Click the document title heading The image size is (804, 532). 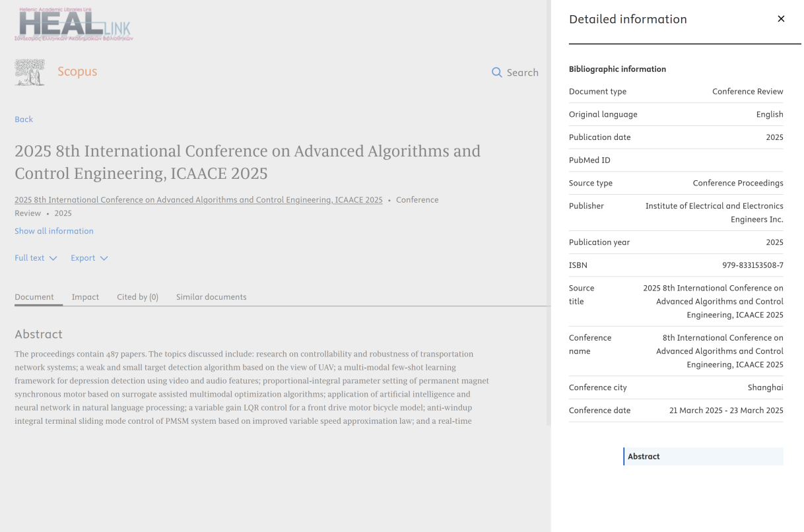pyautogui.click(x=248, y=162)
